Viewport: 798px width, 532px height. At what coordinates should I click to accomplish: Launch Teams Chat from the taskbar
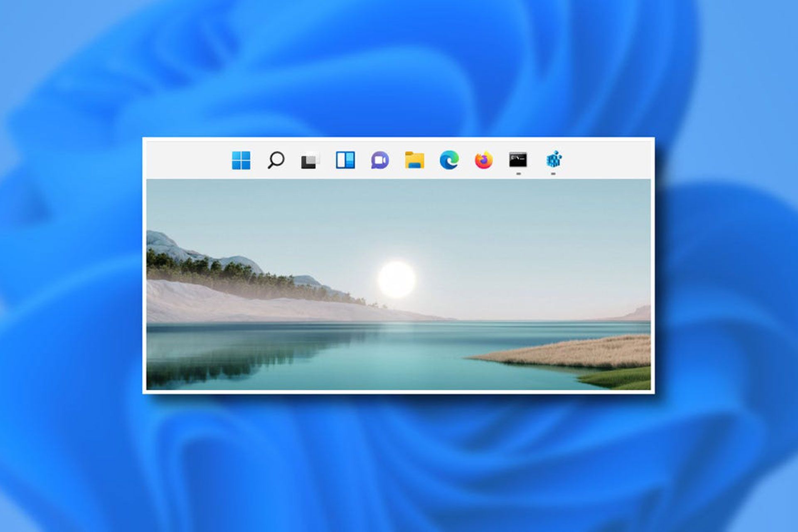pos(380,160)
